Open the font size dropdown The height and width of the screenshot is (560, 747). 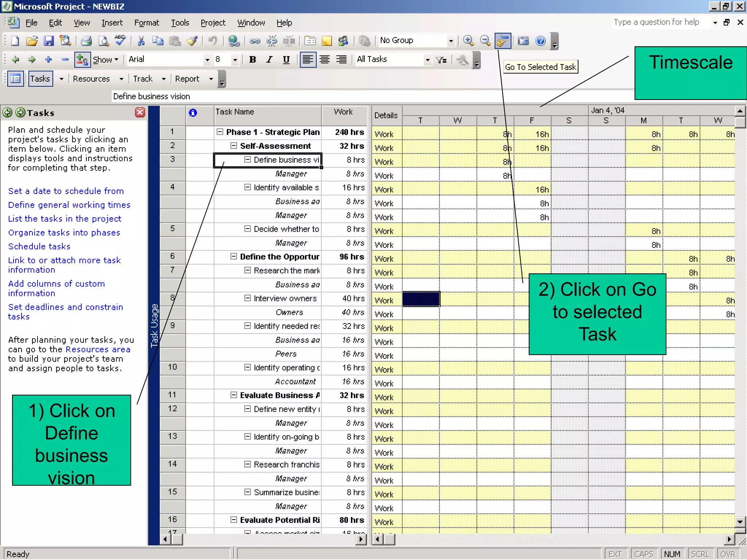click(235, 59)
